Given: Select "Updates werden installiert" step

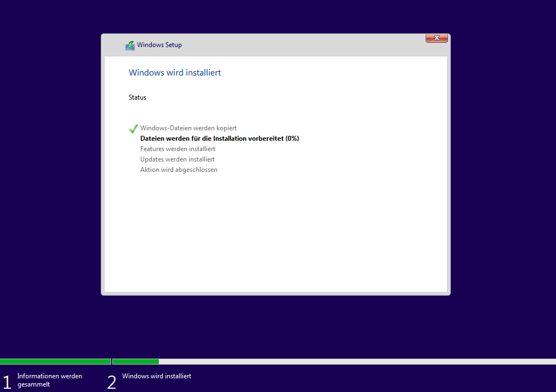Looking at the screenshot, I should point(177,159).
